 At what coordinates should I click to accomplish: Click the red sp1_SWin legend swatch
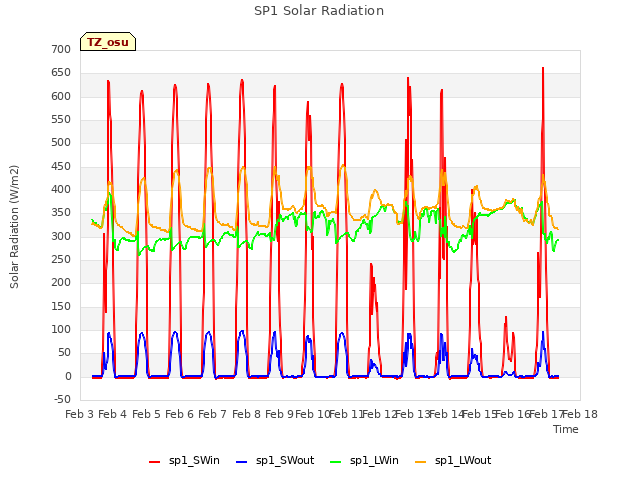[155, 462]
